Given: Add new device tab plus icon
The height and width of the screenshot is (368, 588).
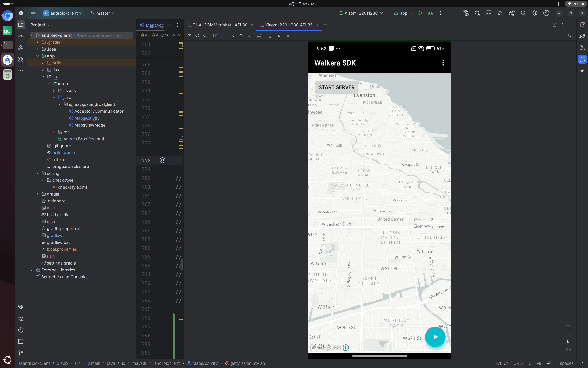Looking at the screenshot, I should [x=325, y=25].
